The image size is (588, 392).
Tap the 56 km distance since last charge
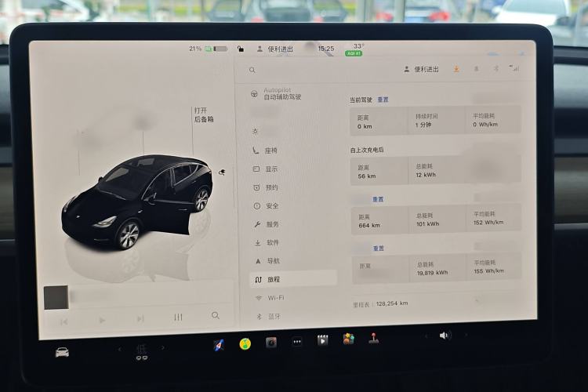click(x=367, y=176)
